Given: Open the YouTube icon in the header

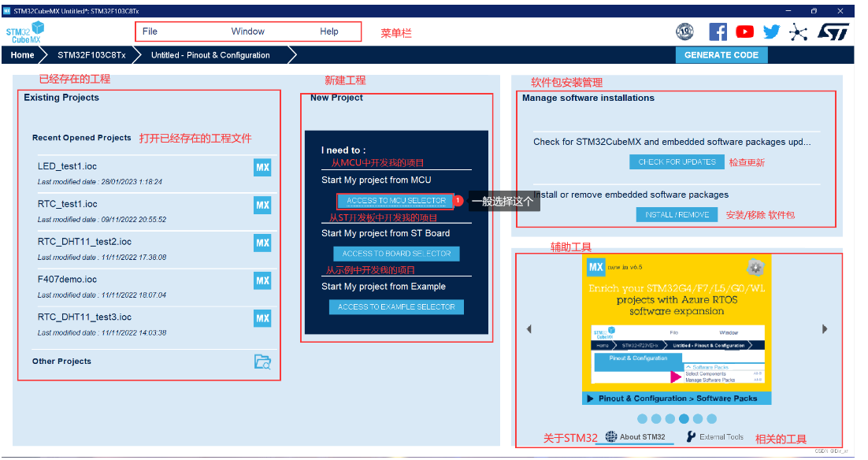Looking at the screenshot, I should [744, 32].
